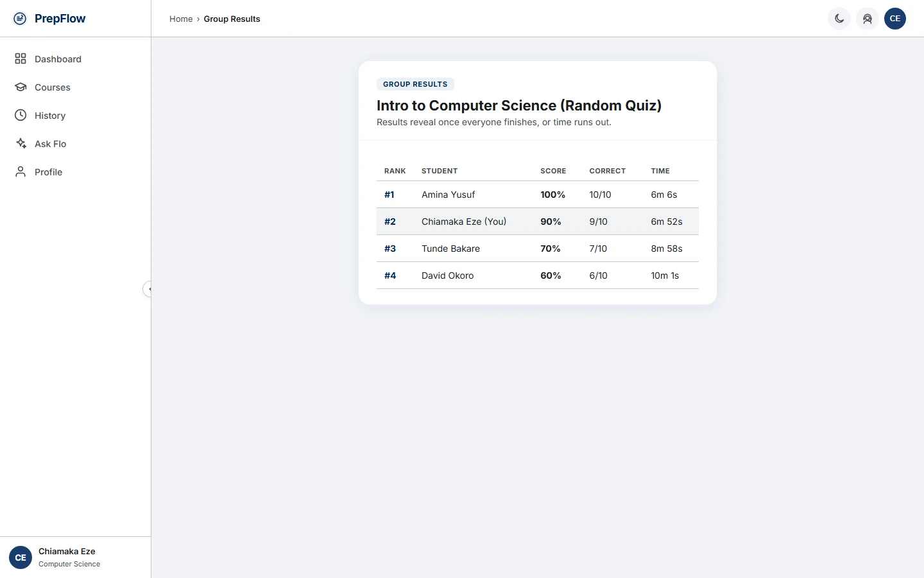
Task: Click the SCORE column header
Action: pyautogui.click(x=553, y=171)
